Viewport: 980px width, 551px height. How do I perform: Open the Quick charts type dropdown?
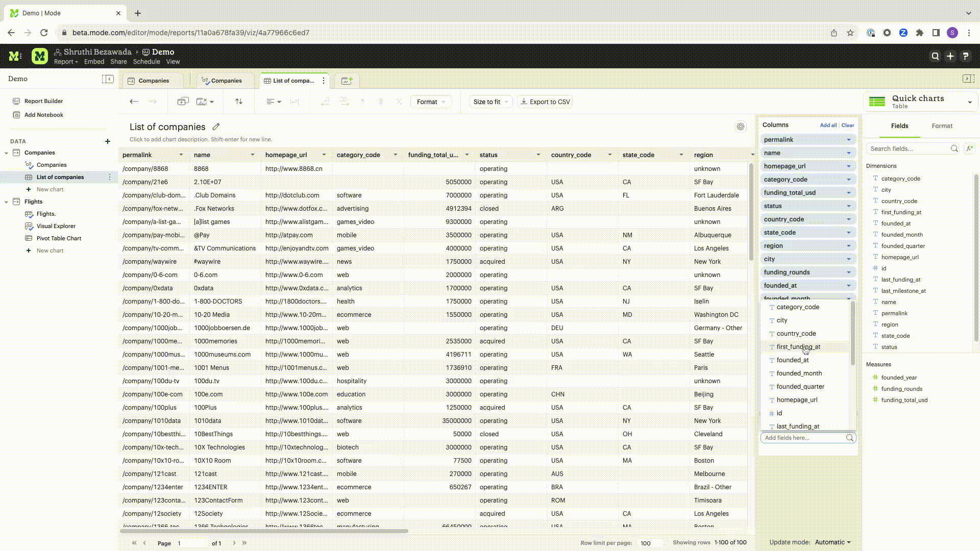970,102
